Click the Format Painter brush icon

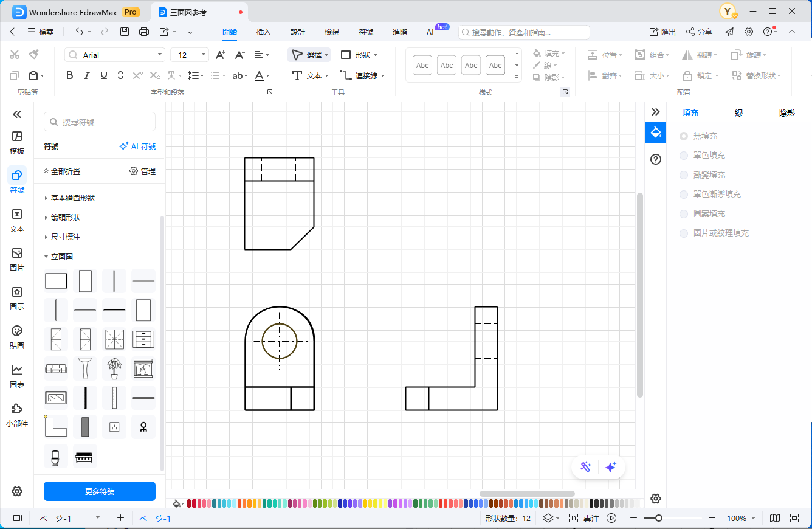34,55
